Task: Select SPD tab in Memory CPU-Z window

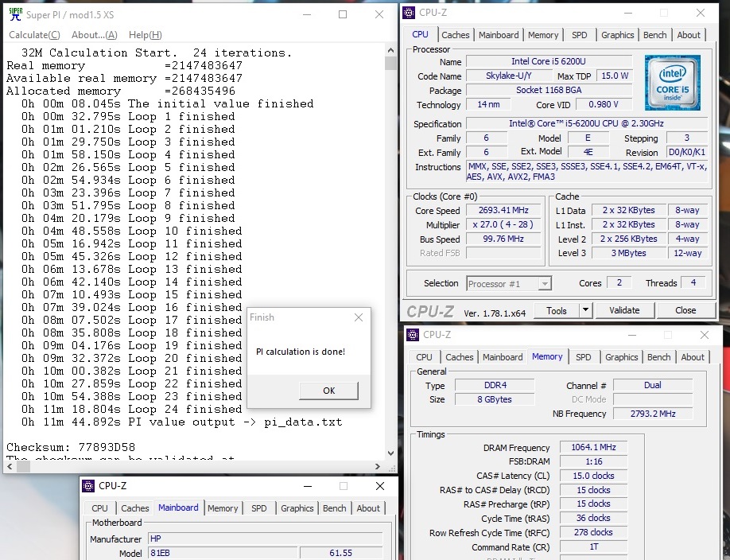Action: tap(584, 357)
